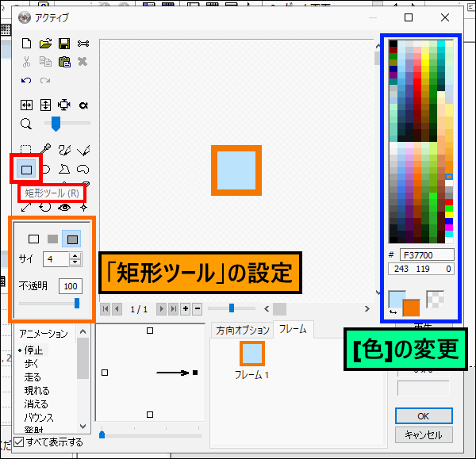This screenshot has width=476, height=459.
Task: Click the opacity slider handle
Action: (77, 303)
